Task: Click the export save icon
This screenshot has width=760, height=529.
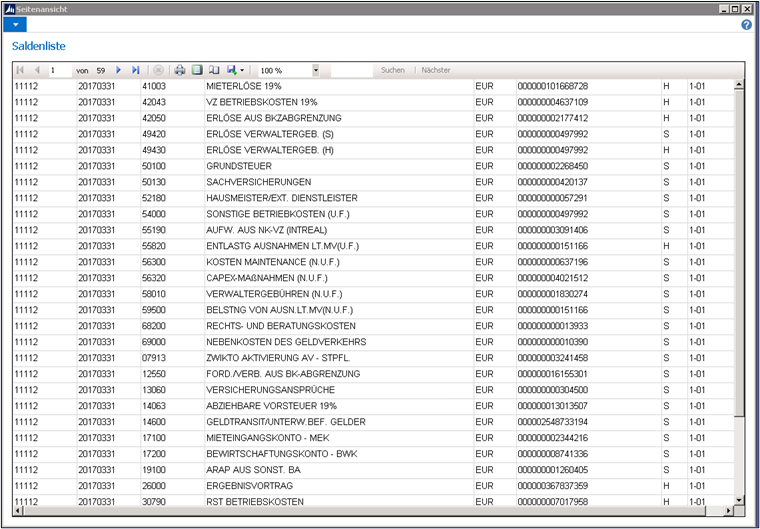Action: click(x=231, y=71)
